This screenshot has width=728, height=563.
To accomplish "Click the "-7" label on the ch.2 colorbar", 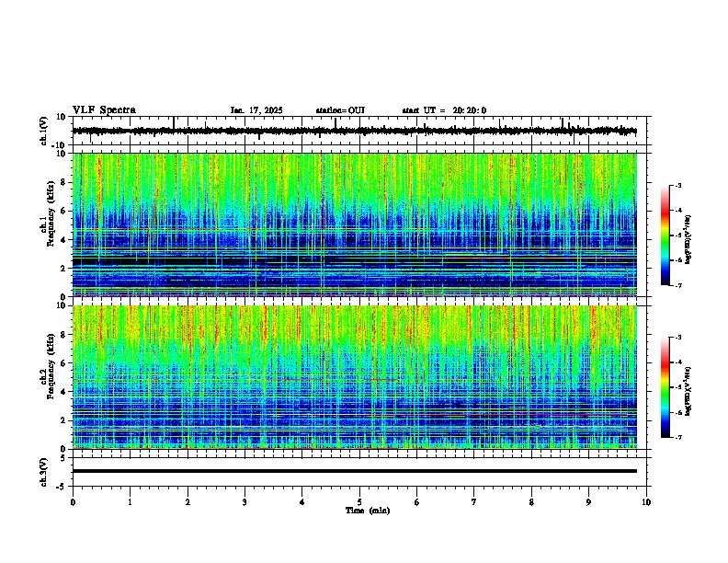I will point(678,438).
